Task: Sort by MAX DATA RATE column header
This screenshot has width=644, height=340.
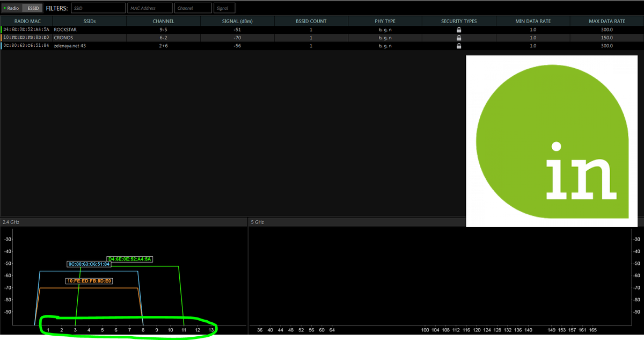Action: (606, 21)
